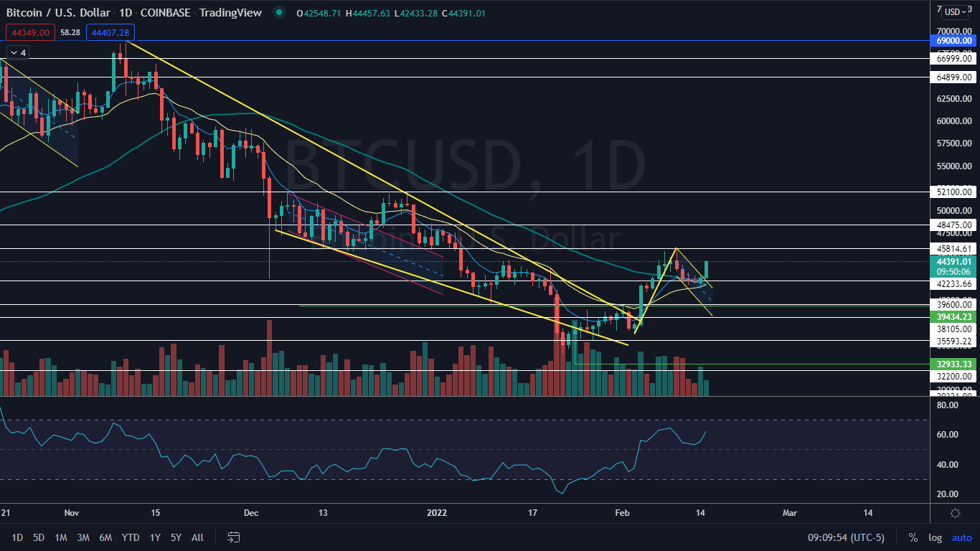
Task: Open chart settings gear icon
Action: pos(955,513)
